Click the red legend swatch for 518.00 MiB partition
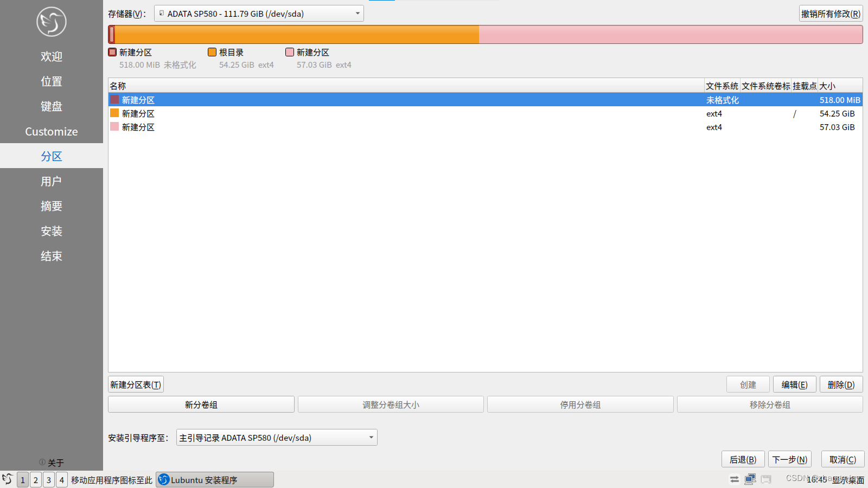Screen dimensions: 868x488 click(112, 52)
